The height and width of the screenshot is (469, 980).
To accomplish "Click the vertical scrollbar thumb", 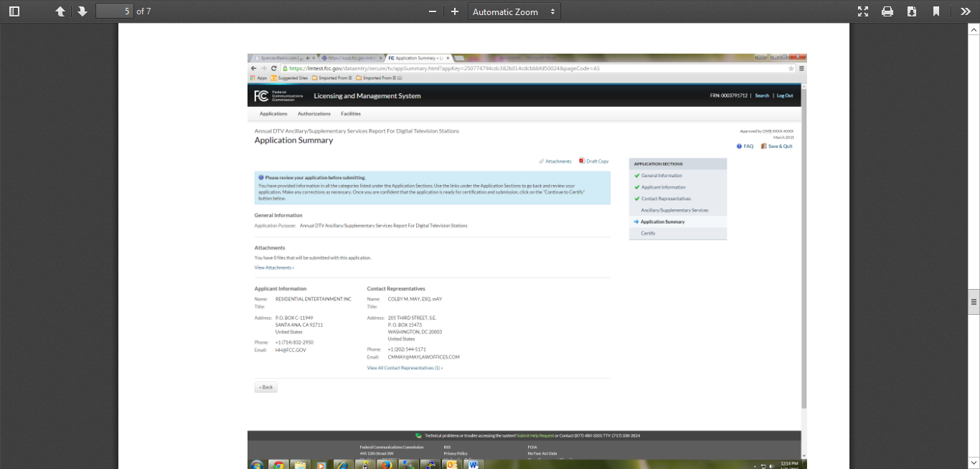I will pos(974,302).
